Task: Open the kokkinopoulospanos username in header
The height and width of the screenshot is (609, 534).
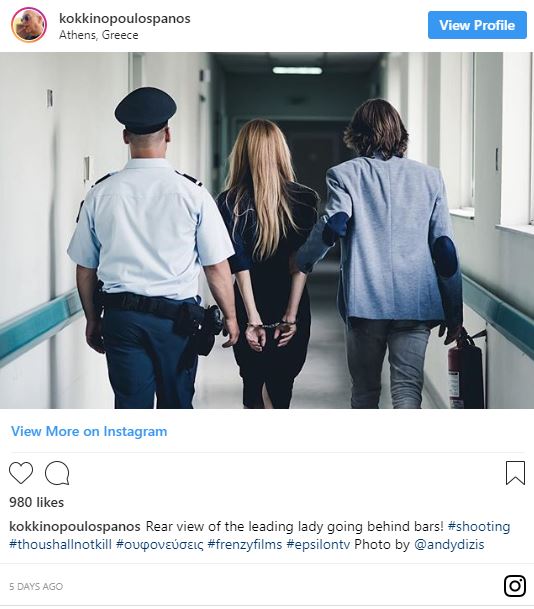Action: point(125,18)
